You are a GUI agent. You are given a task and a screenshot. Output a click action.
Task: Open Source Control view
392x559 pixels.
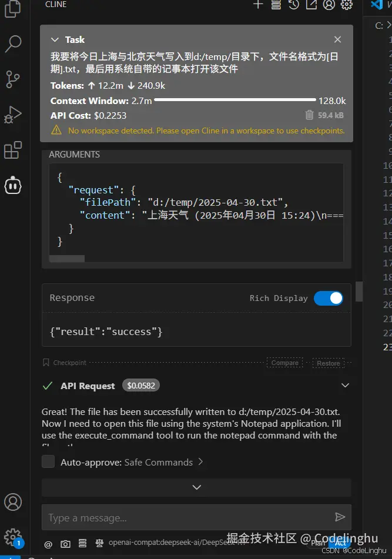tap(12, 79)
